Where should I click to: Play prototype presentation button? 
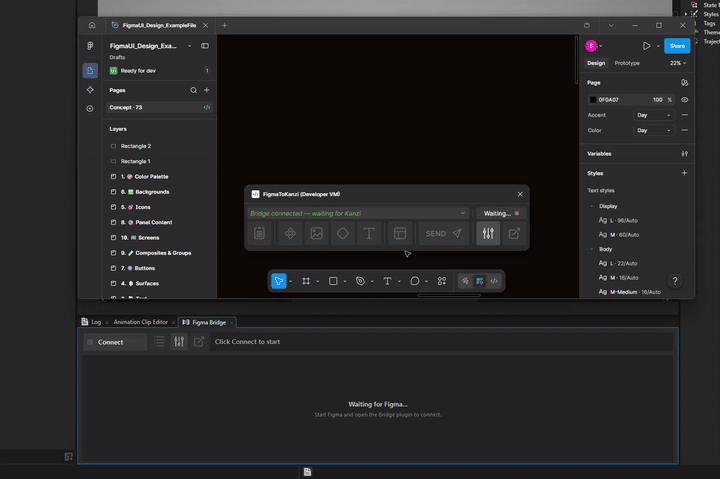[x=647, y=46]
